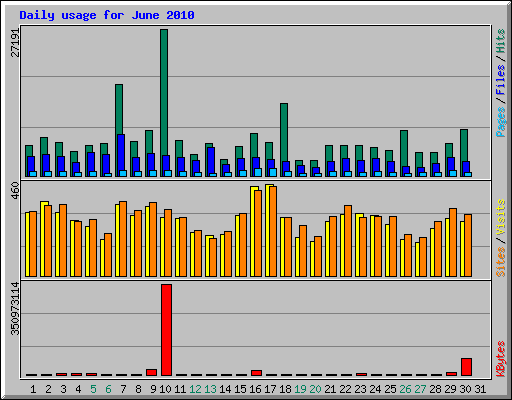This screenshot has width=512, height=400.
Task: Click green weekend day label 26
Action: 405,389
